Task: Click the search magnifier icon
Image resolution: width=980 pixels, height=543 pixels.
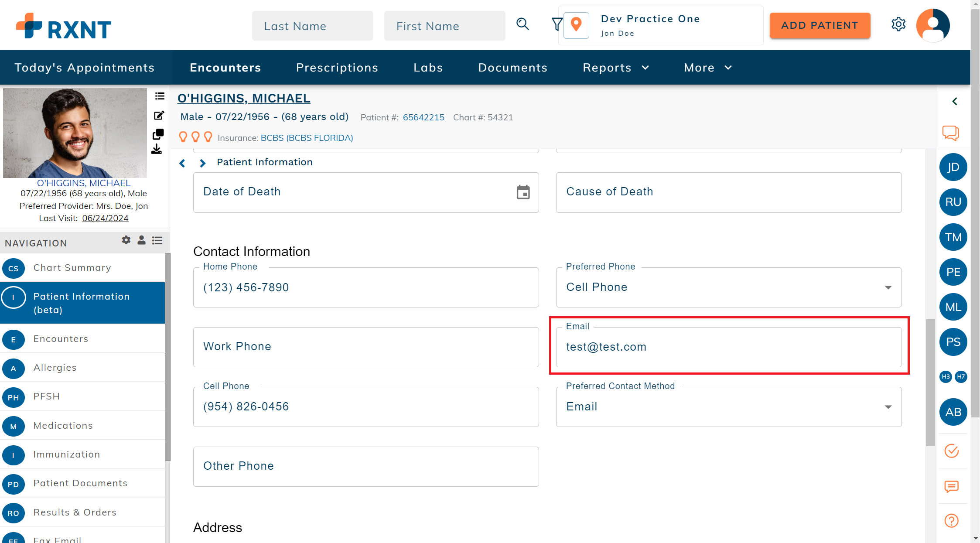Action: point(522,25)
